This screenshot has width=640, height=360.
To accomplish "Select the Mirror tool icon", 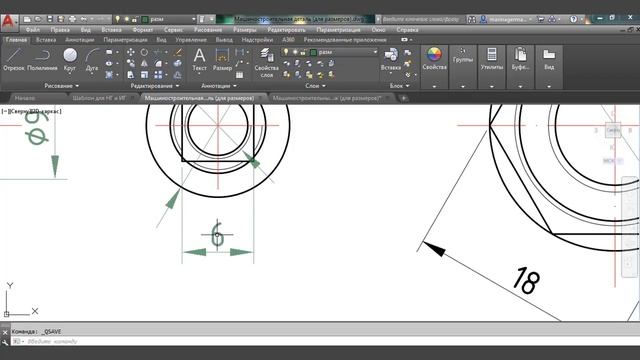I will pos(144,63).
